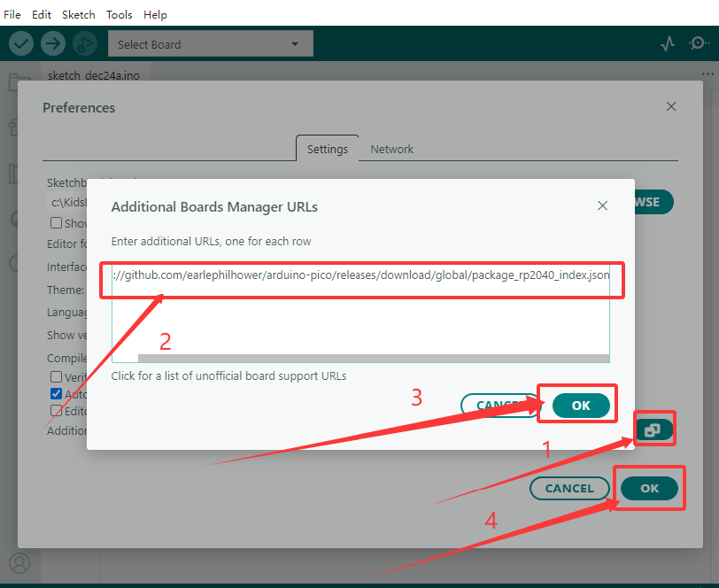The height and width of the screenshot is (588, 719).
Task: Click the Start Debugging toolbar icon
Action: (85, 43)
